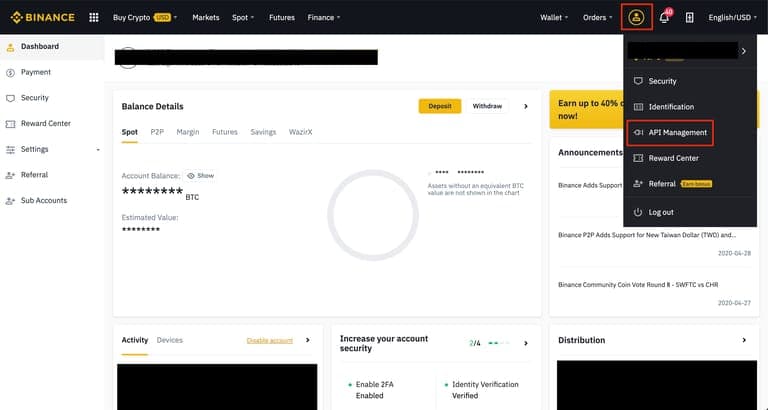Click the app download icon
This screenshot has width=768, height=410.
[689, 18]
